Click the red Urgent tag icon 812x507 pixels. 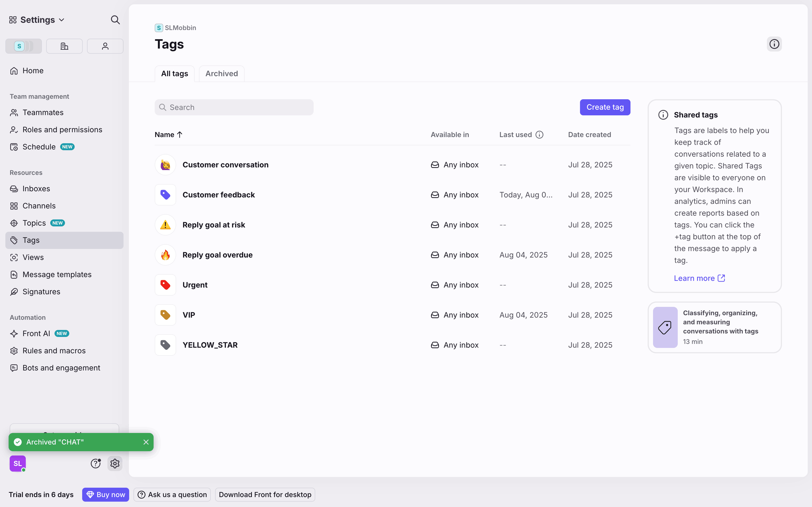(x=165, y=285)
